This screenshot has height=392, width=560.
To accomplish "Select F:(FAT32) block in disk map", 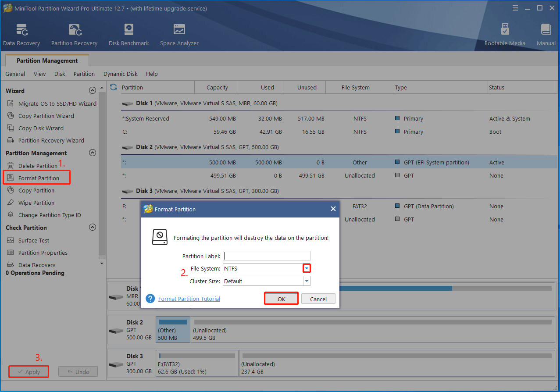I will point(197,364).
